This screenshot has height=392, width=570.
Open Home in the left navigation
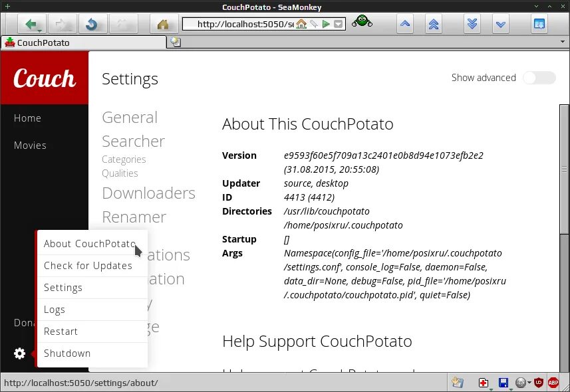click(27, 118)
